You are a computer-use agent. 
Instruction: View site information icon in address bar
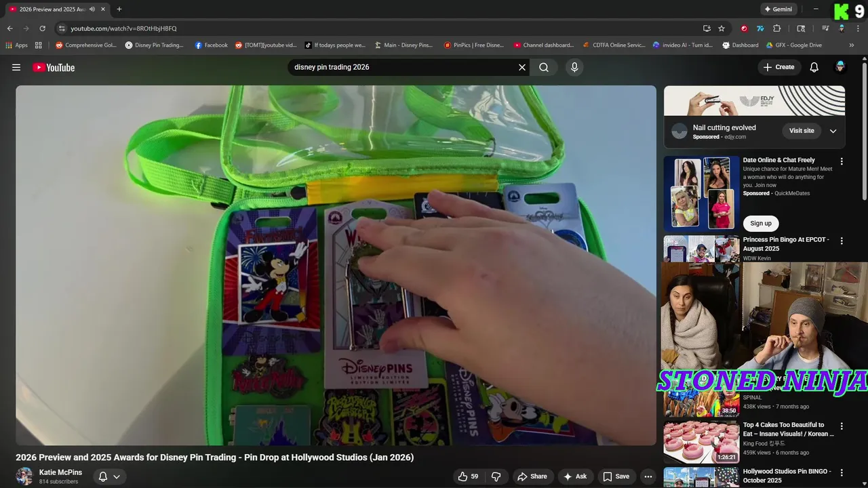(62, 28)
